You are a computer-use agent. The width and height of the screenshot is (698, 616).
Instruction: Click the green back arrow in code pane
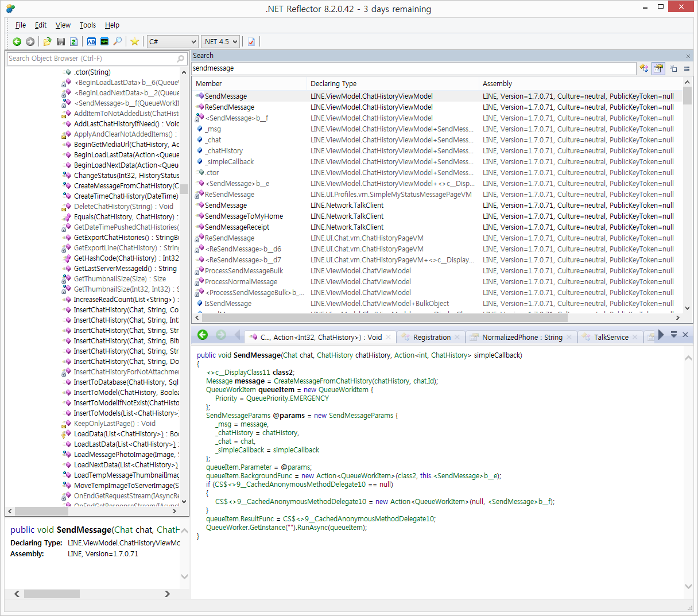click(203, 335)
